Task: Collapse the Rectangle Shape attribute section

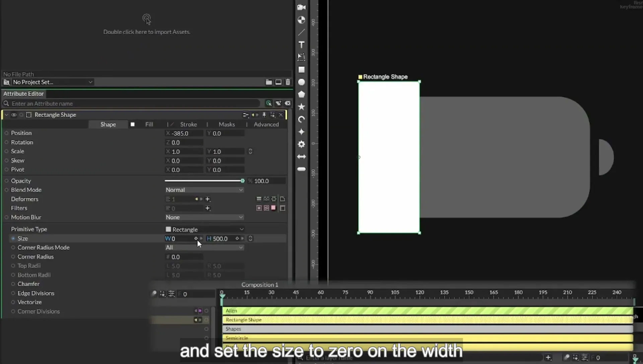Action: pos(6,115)
